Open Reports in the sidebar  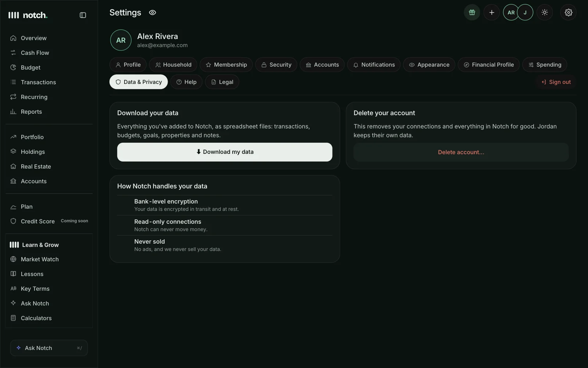click(49, 112)
